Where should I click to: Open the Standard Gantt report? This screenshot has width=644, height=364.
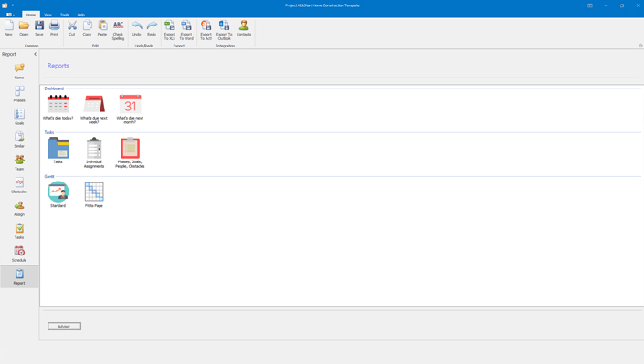click(x=58, y=194)
